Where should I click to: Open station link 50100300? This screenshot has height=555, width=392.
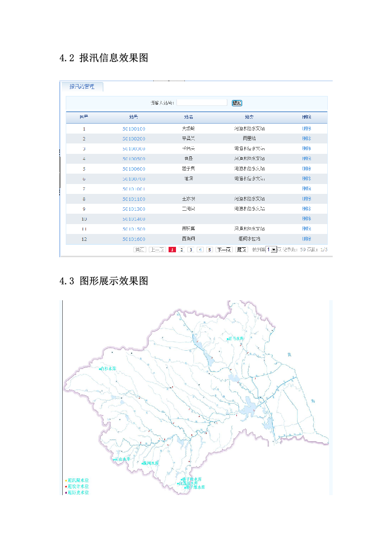click(x=134, y=149)
